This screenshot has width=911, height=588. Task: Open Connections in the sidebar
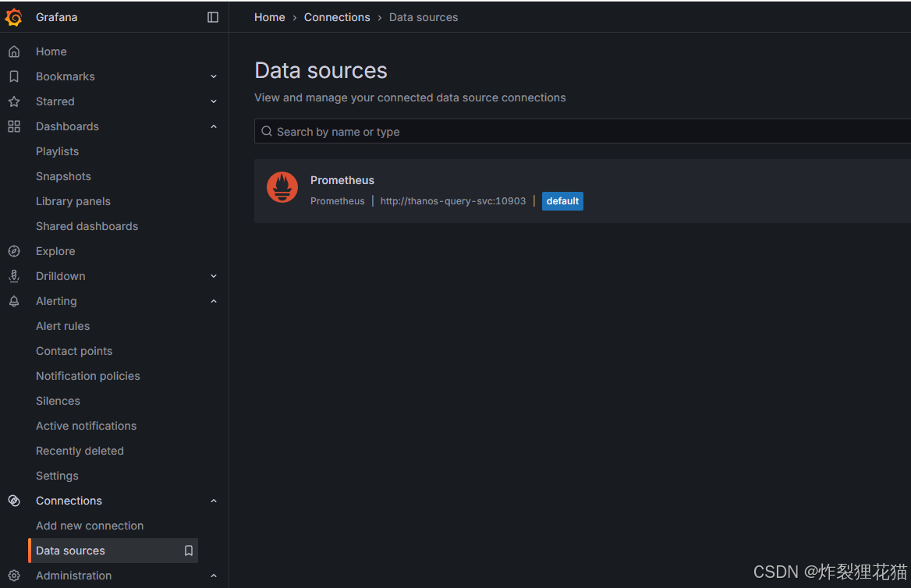tap(69, 501)
